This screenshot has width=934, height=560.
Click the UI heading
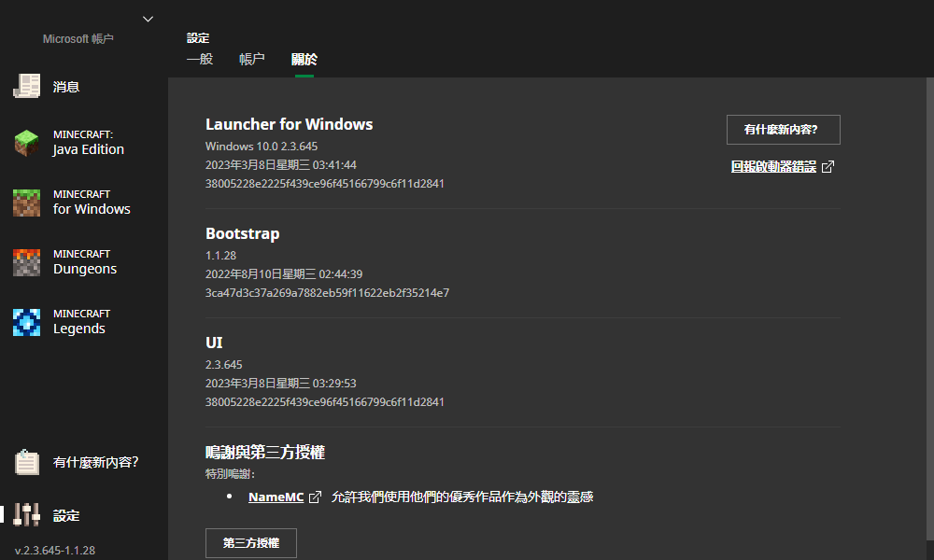tap(214, 343)
